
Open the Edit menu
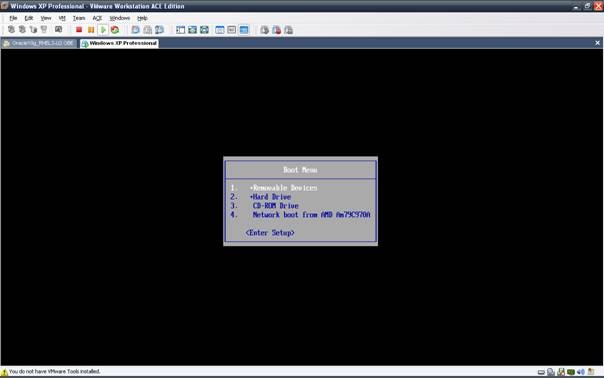[x=29, y=18]
